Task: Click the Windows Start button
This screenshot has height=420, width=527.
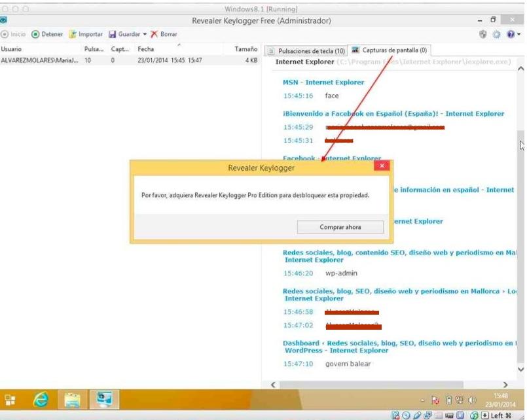Action: coord(10,398)
